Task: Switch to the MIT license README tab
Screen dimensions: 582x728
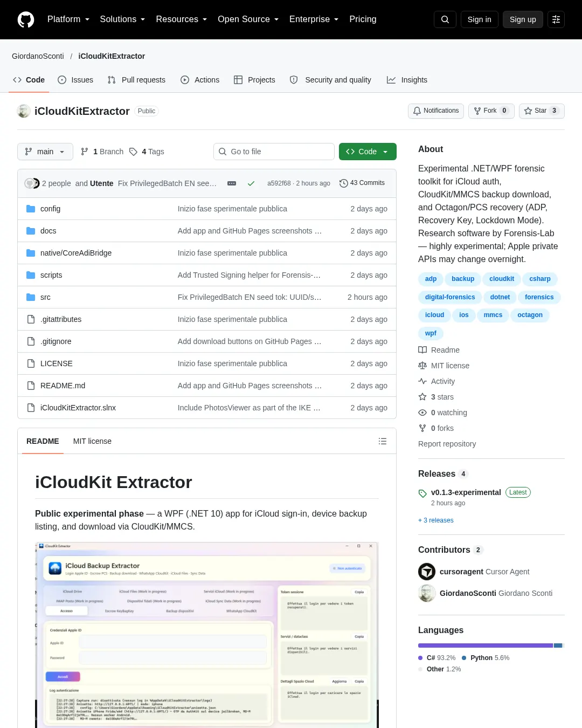Action: [92, 441]
